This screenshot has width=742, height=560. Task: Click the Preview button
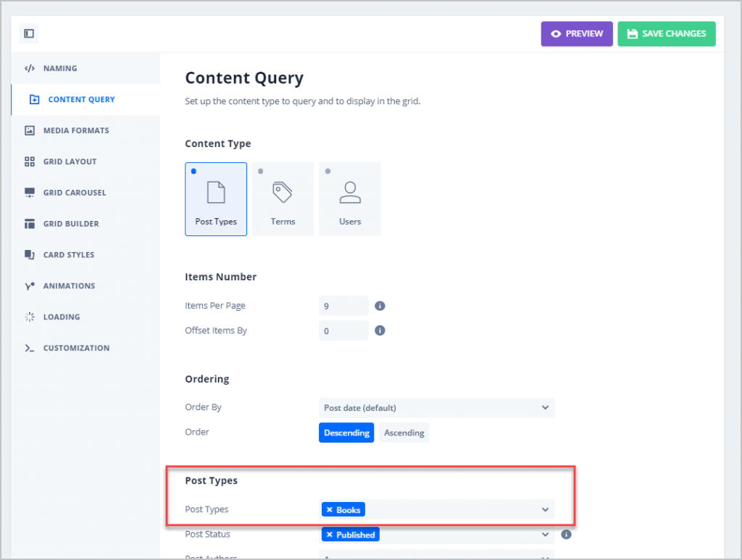click(x=576, y=33)
